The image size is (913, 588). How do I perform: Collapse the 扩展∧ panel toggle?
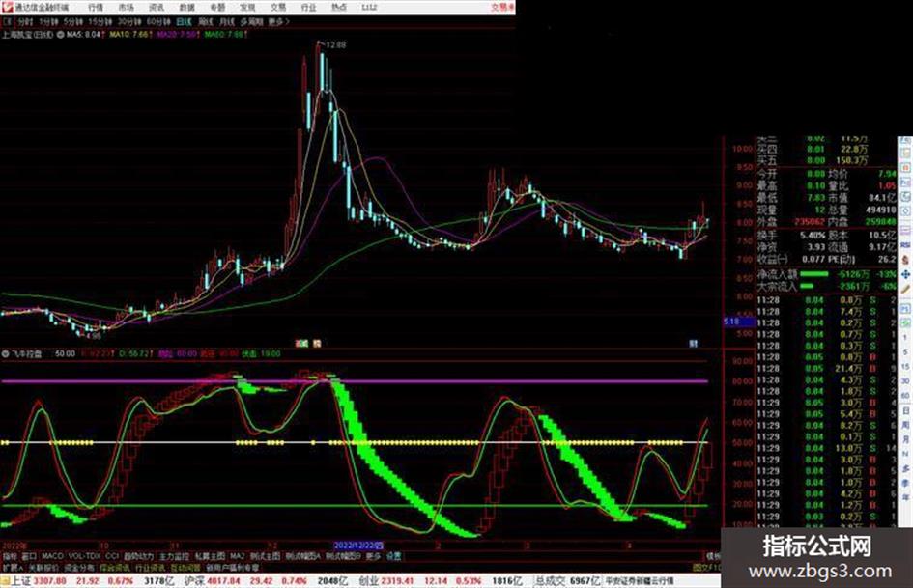[x=13, y=567]
